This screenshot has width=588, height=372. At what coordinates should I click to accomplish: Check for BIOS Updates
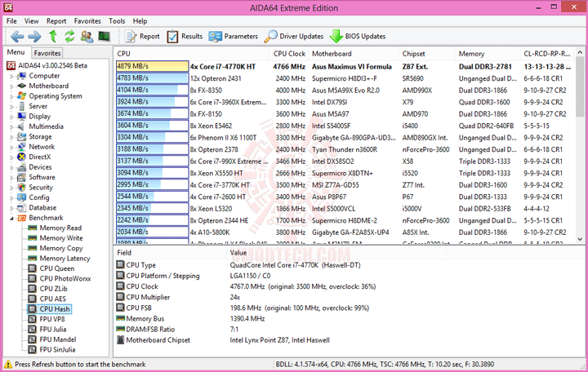[x=358, y=37]
